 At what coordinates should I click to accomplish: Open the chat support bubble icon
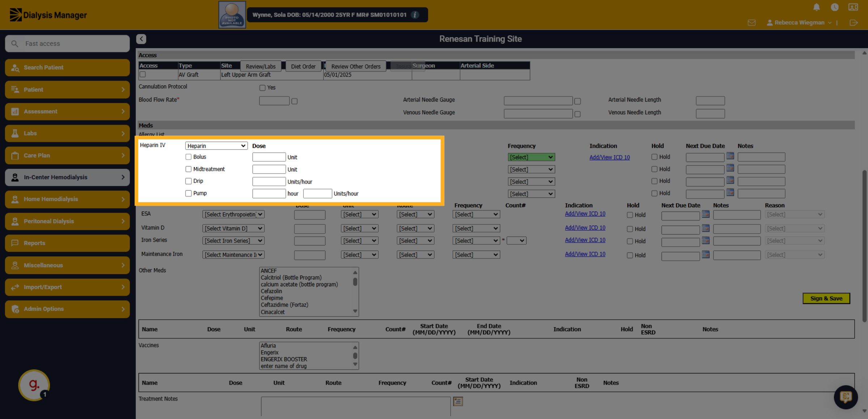[x=846, y=397]
